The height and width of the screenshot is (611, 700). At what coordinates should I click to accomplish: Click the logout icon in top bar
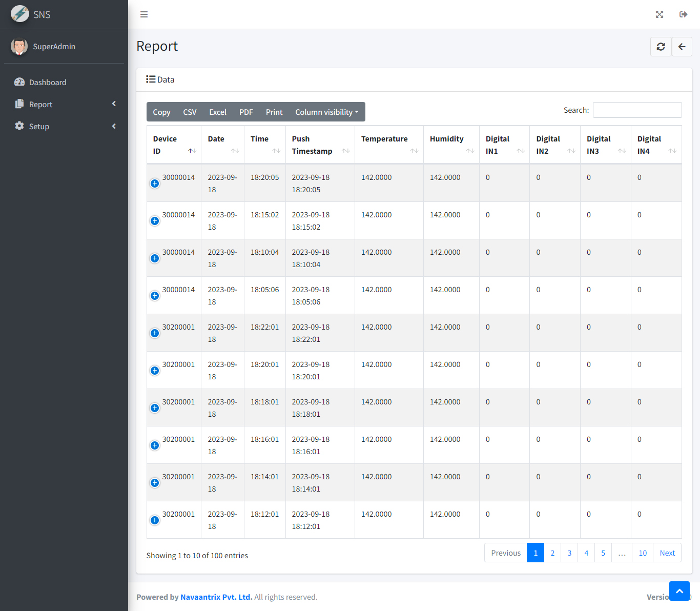683,14
